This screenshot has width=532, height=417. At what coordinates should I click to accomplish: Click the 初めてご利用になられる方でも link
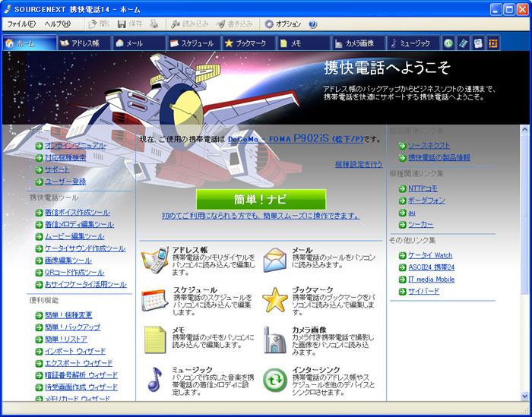tap(261, 216)
